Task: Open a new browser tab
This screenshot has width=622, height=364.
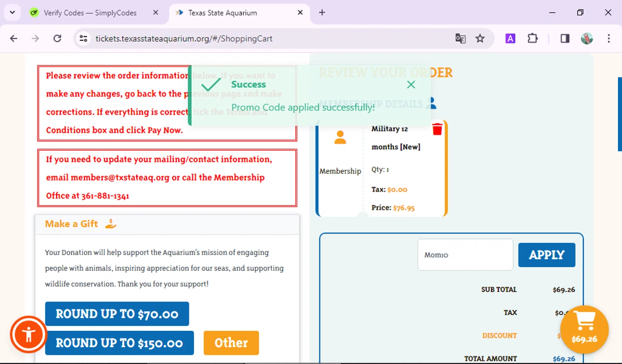Action: tap(322, 12)
